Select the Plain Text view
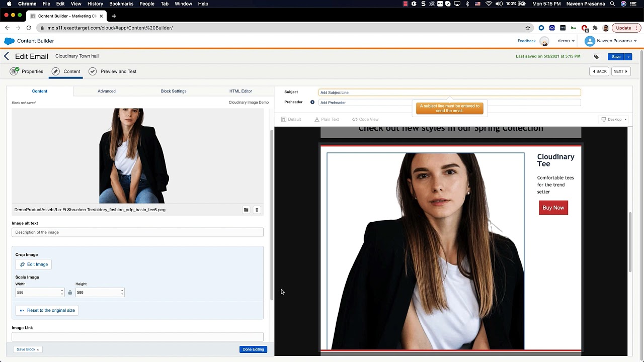This screenshot has width=644, height=362. point(327,119)
